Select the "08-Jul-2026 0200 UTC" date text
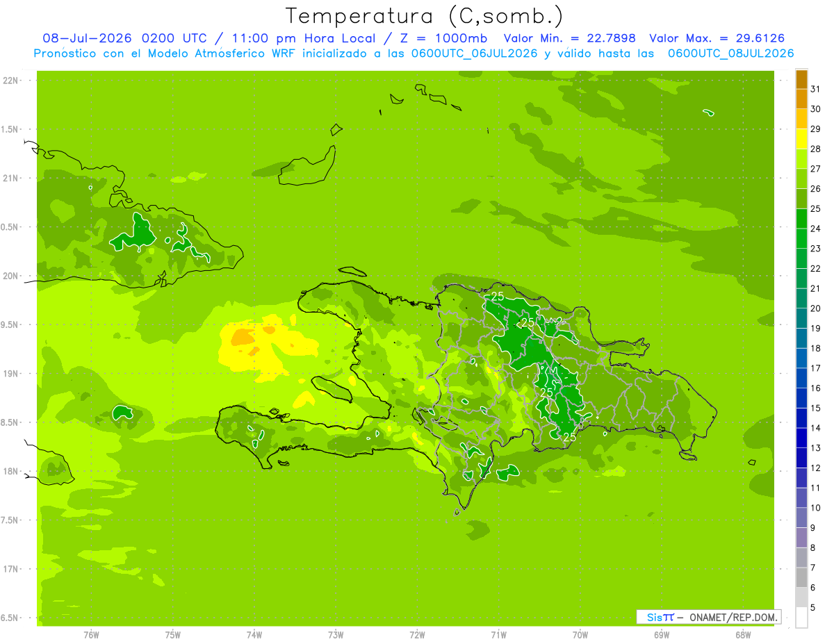 [x=124, y=38]
